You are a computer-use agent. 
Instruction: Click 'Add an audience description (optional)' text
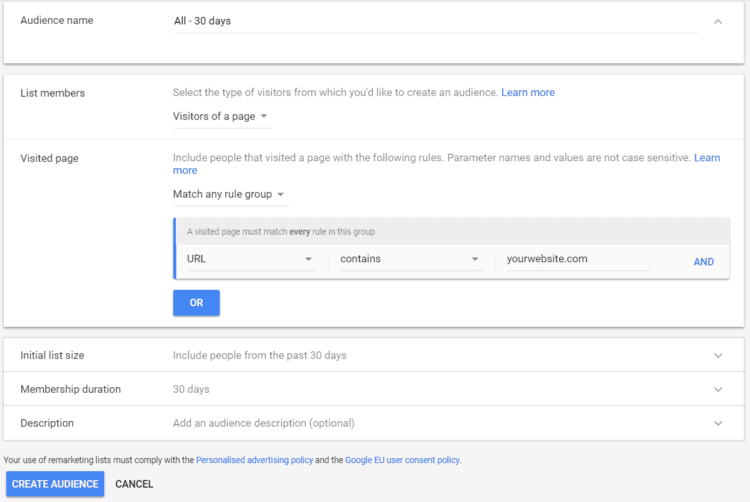click(263, 423)
